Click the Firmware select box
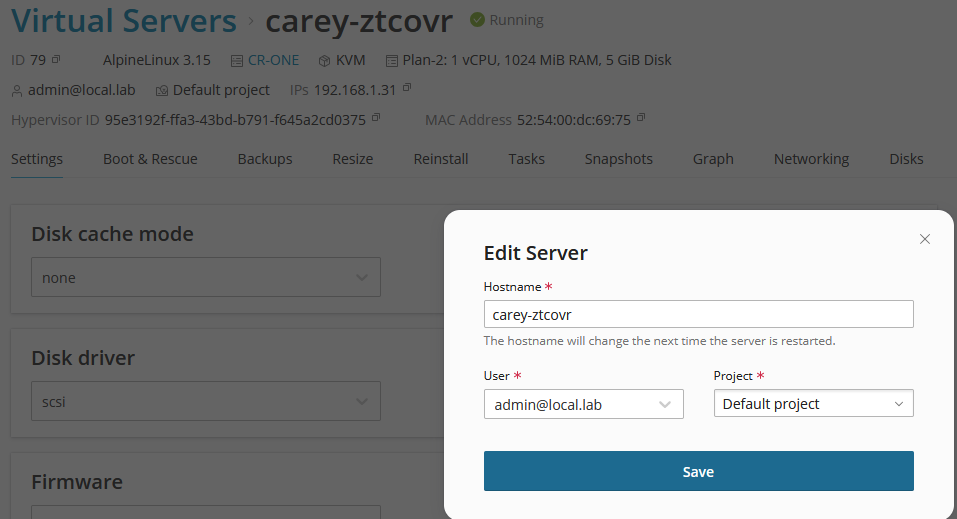 coord(206,512)
